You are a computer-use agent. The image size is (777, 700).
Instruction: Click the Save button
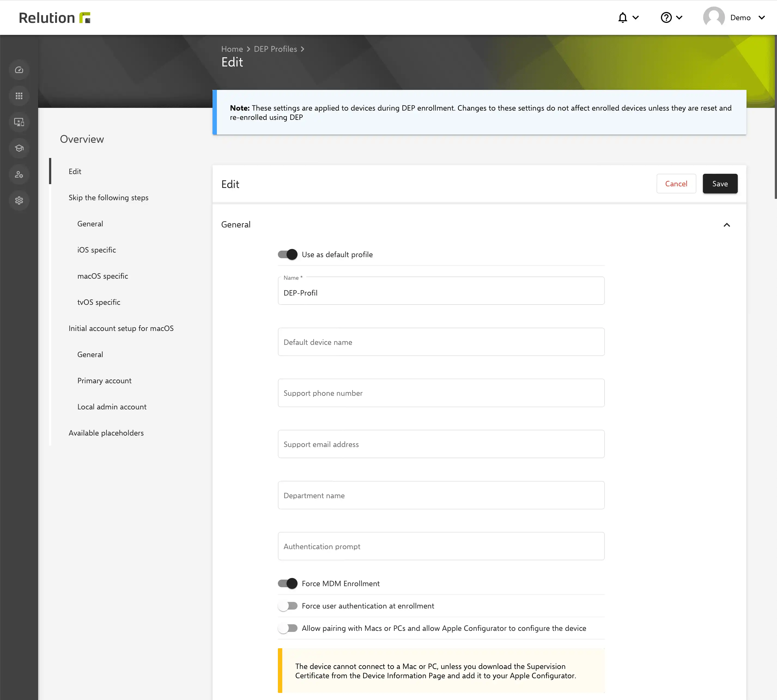coord(720,184)
